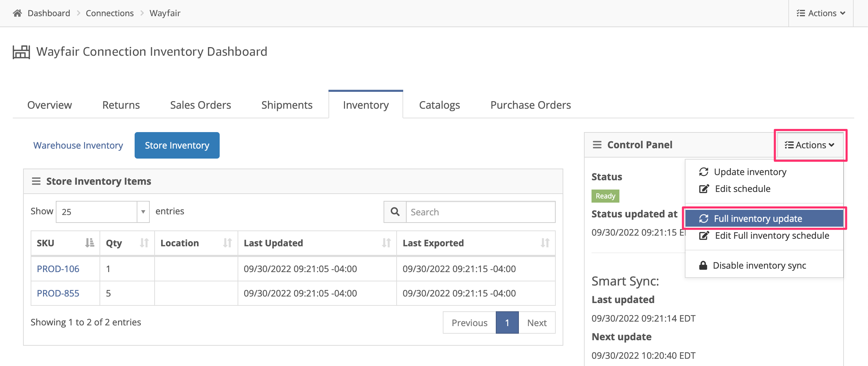This screenshot has height=366, width=868.
Task: Select Full inventory update menu item
Action: [757, 219]
